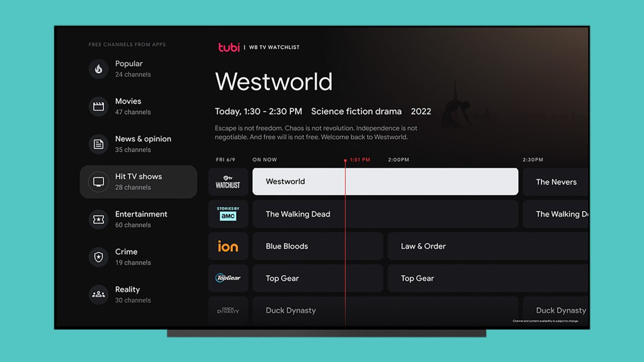Click the Popular flame icon
644x362 pixels.
click(x=98, y=69)
